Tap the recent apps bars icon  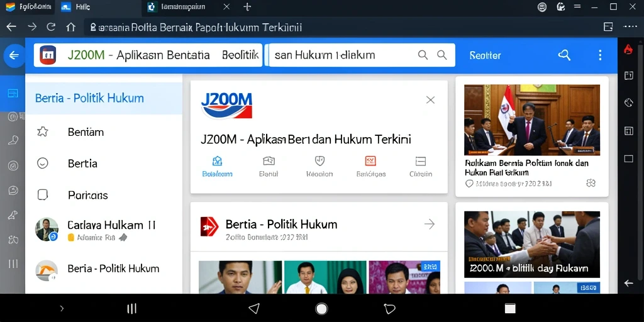(131, 308)
